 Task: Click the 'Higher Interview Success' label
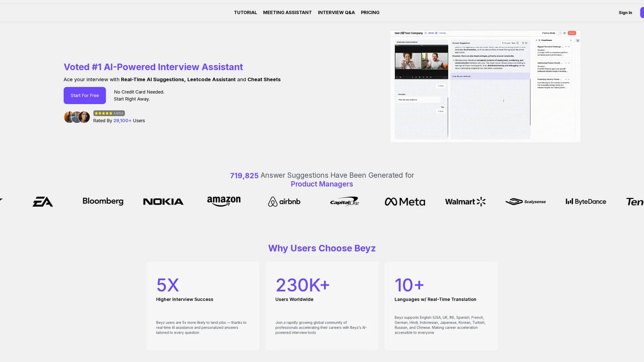[x=184, y=299]
